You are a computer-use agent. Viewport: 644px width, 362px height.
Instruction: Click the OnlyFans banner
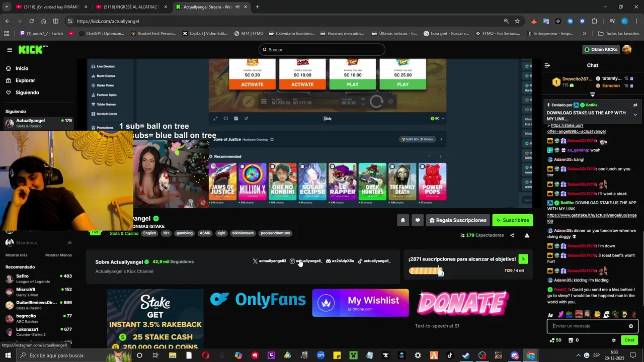[258, 300]
